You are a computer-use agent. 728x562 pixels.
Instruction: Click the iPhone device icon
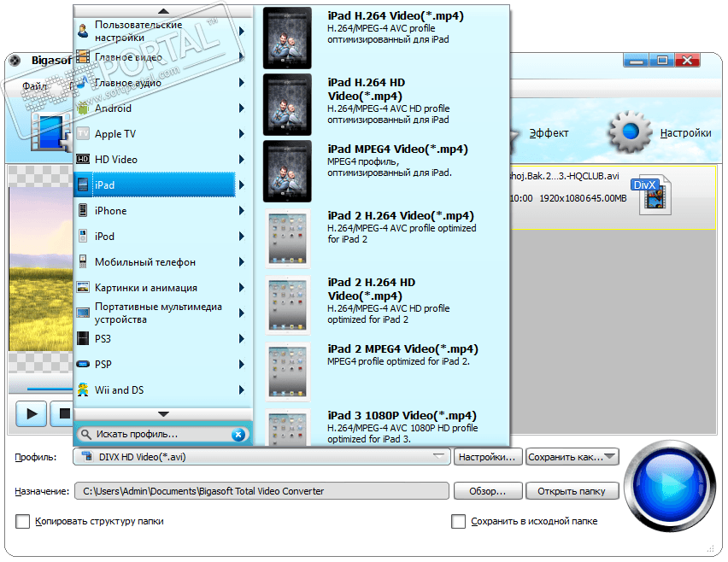point(83,210)
